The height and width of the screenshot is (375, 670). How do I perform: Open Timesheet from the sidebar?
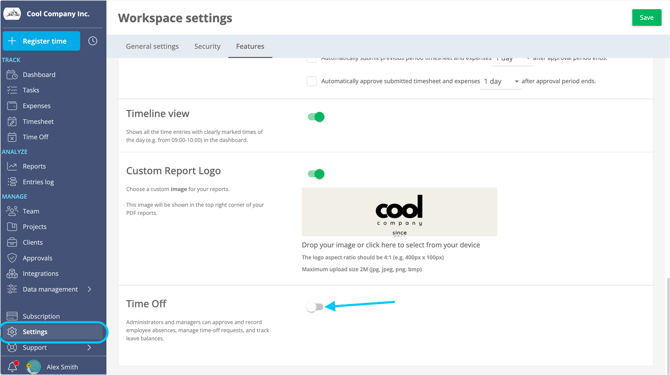coord(38,121)
